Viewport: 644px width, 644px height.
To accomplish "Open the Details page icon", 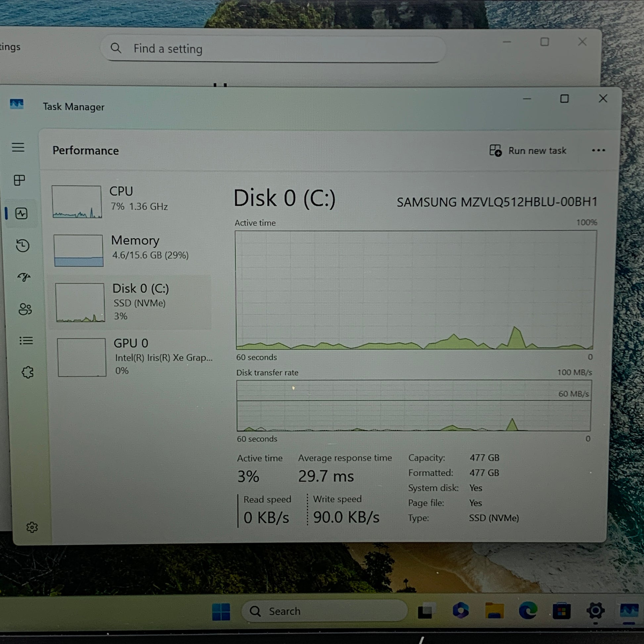I will (x=26, y=341).
